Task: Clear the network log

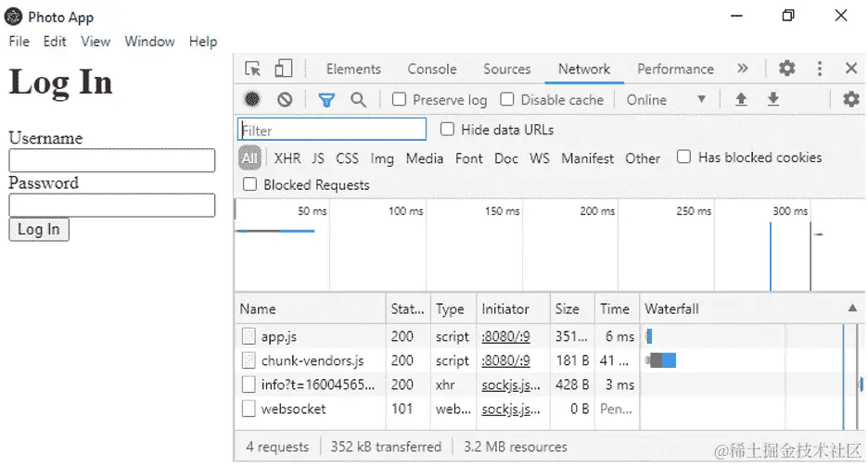Action: coord(285,99)
